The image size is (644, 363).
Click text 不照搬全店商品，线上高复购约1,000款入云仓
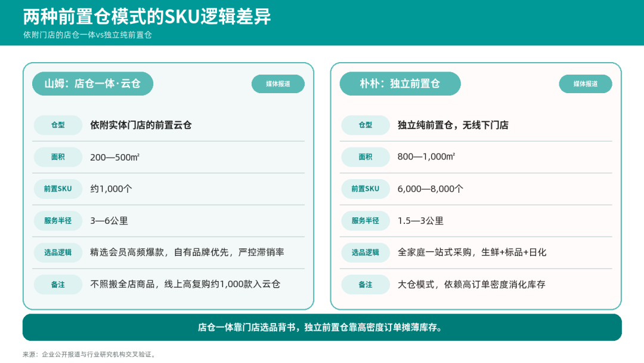click(185, 284)
